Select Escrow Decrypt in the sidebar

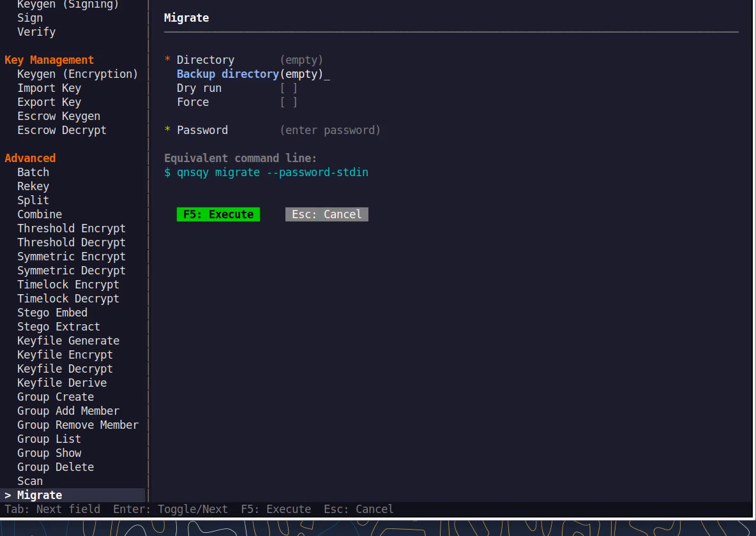62,130
